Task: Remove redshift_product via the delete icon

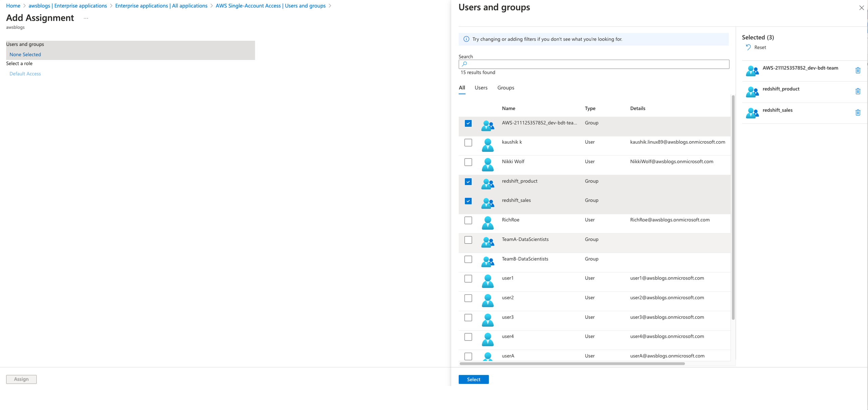Action: (858, 91)
